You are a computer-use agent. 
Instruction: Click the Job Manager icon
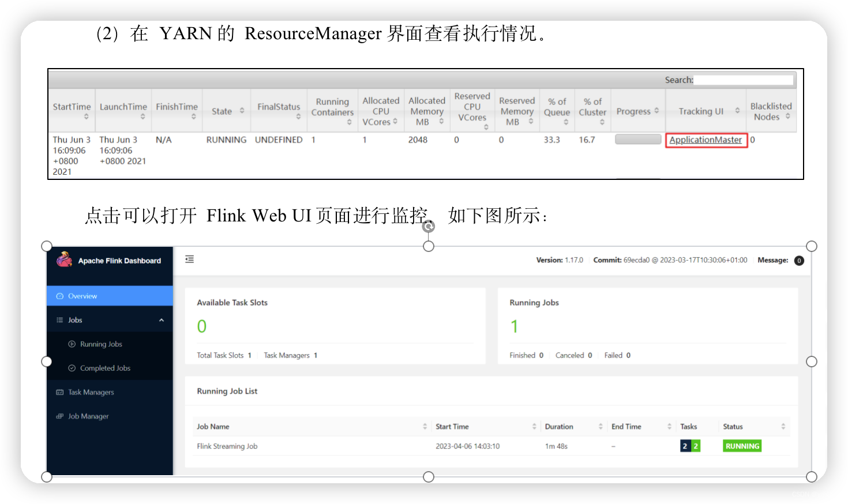(60, 416)
